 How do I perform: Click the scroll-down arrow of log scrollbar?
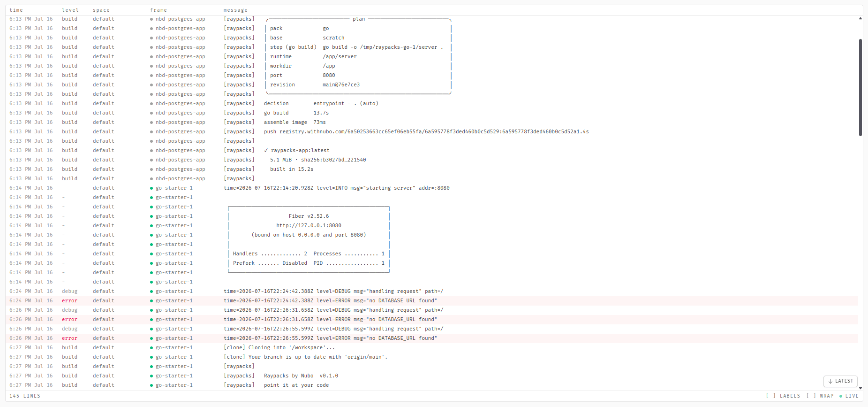coord(860,388)
